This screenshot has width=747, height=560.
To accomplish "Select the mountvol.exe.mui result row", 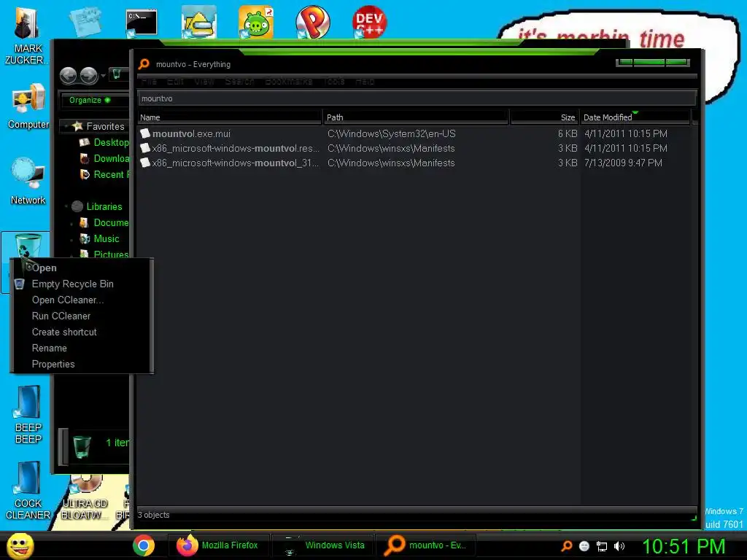I will [414, 134].
